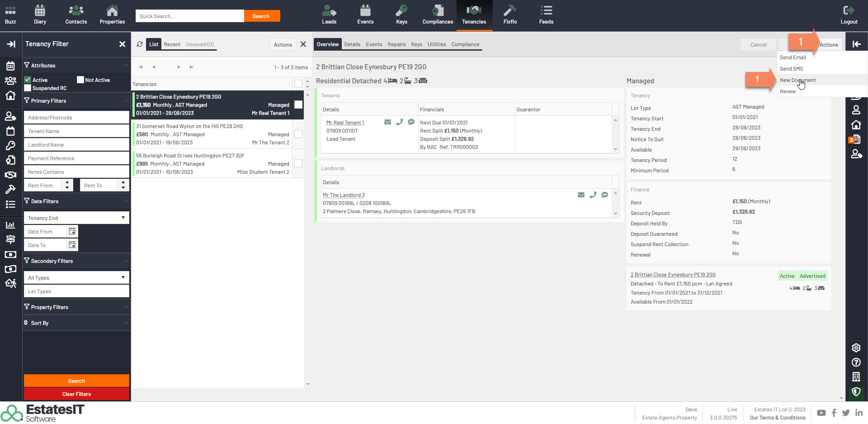Click the Tenant Name filter field

click(76, 131)
